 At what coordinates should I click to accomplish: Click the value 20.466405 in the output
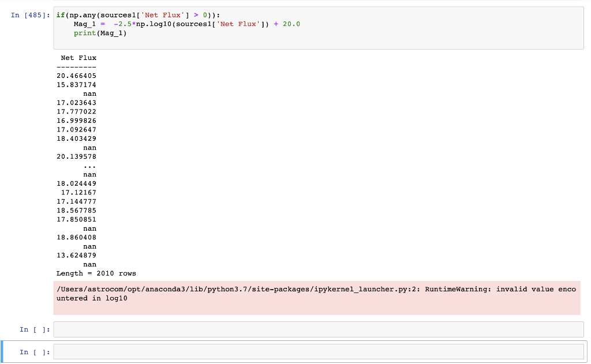pos(76,76)
